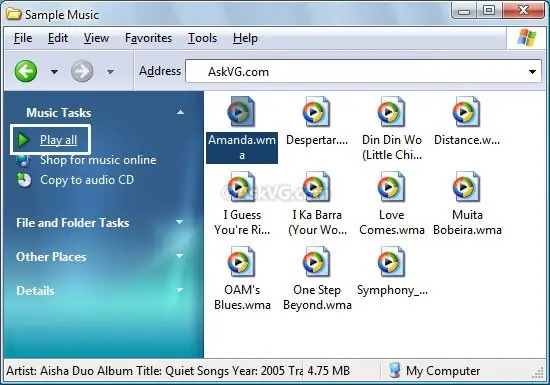The height and width of the screenshot is (385, 550).
Task: Click the green Back arrow button
Action: click(26, 71)
